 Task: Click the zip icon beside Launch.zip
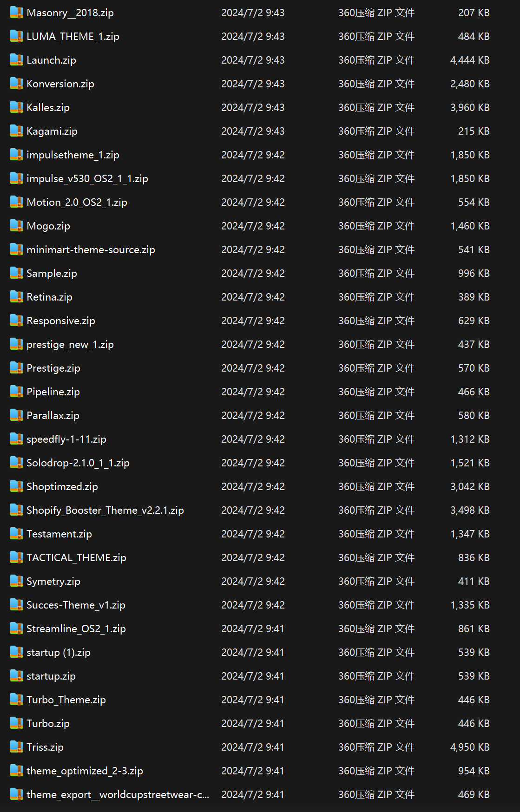coord(17,60)
